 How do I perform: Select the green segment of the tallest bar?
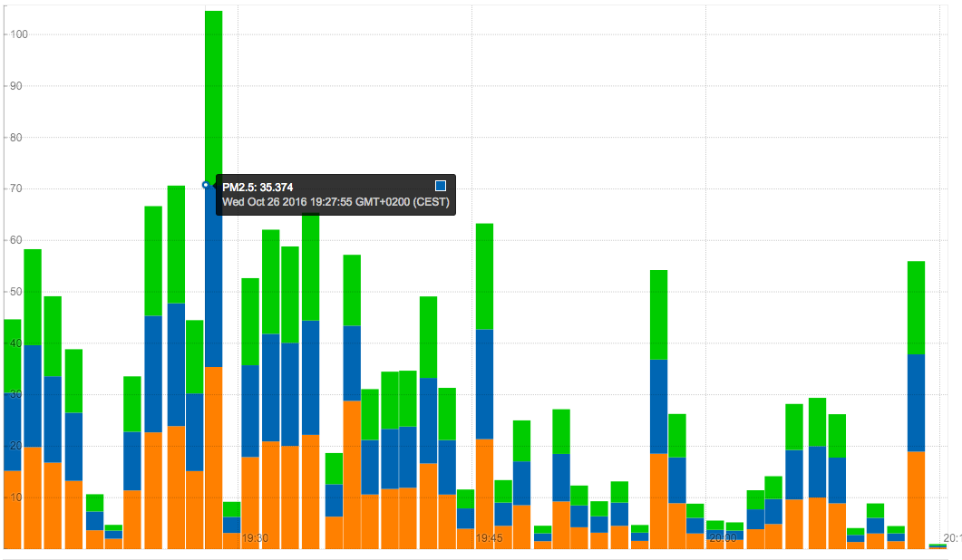pos(213,91)
